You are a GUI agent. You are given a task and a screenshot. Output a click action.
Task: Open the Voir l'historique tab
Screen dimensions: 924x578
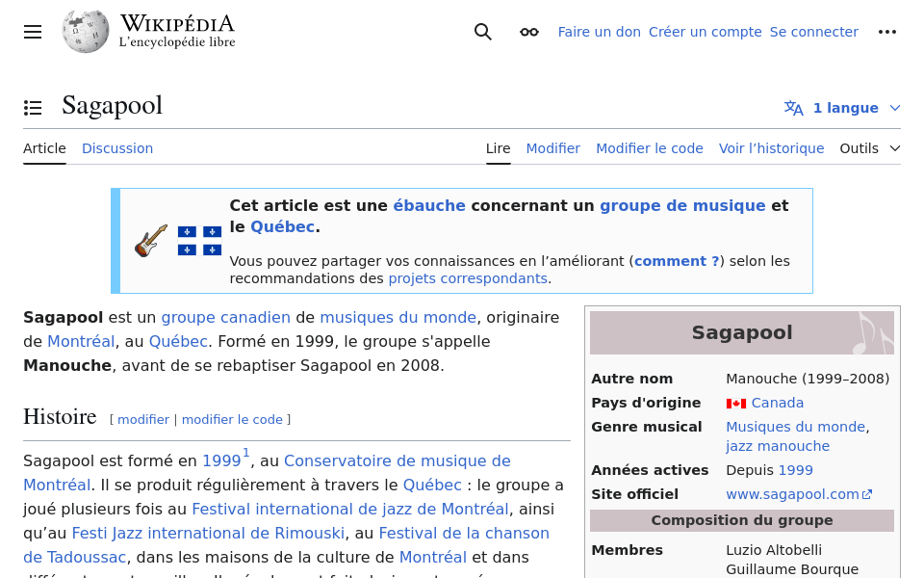pos(771,148)
